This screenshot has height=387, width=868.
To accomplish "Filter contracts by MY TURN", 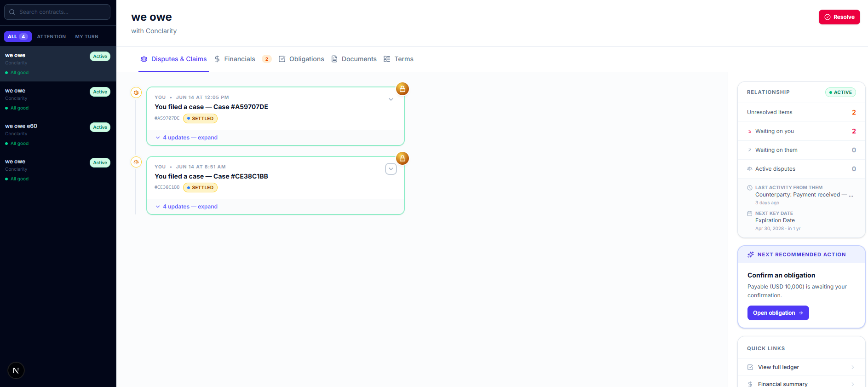I will point(87,36).
